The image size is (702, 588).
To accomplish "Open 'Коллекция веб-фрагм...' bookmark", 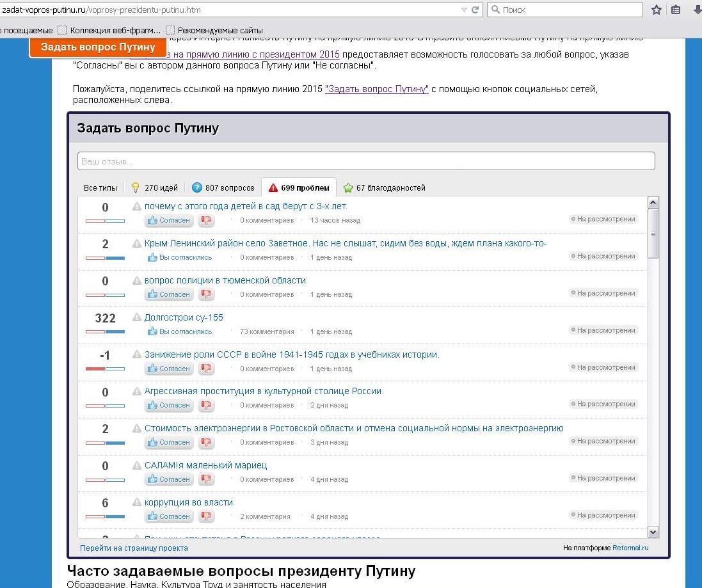I will [x=109, y=31].
